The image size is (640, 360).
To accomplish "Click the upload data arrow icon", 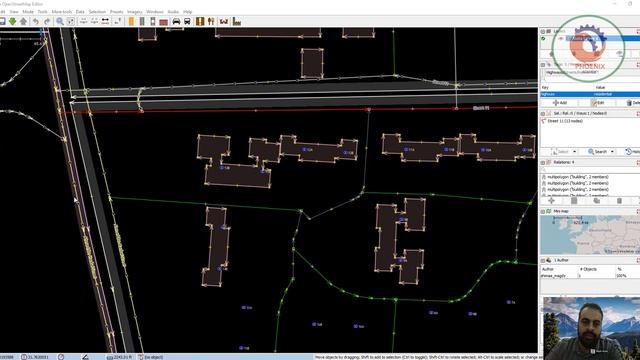I will (23, 21).
